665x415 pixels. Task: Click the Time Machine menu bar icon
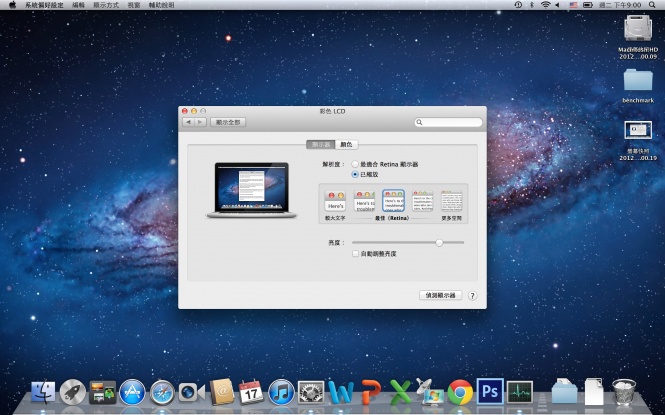point(518,5)
